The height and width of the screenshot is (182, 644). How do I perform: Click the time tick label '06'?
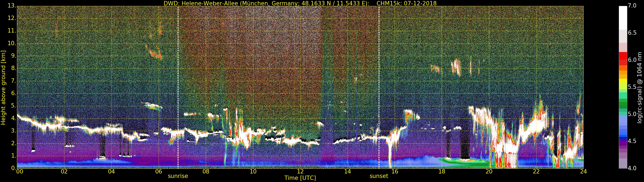point(159,171)
